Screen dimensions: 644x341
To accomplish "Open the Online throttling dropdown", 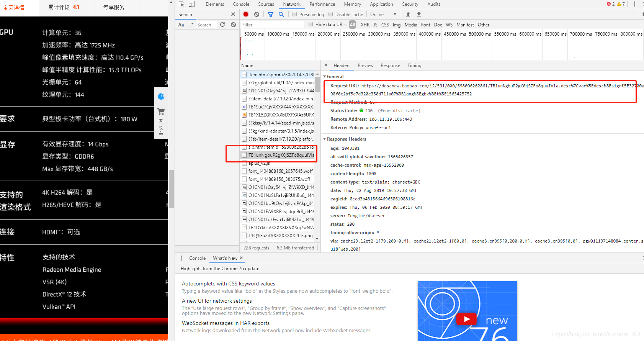I will [383, 14].
